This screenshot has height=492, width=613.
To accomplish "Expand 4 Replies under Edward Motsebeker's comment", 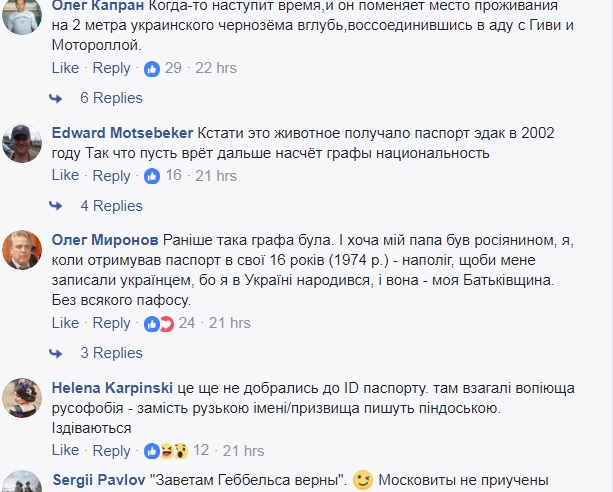I will 111,206.
